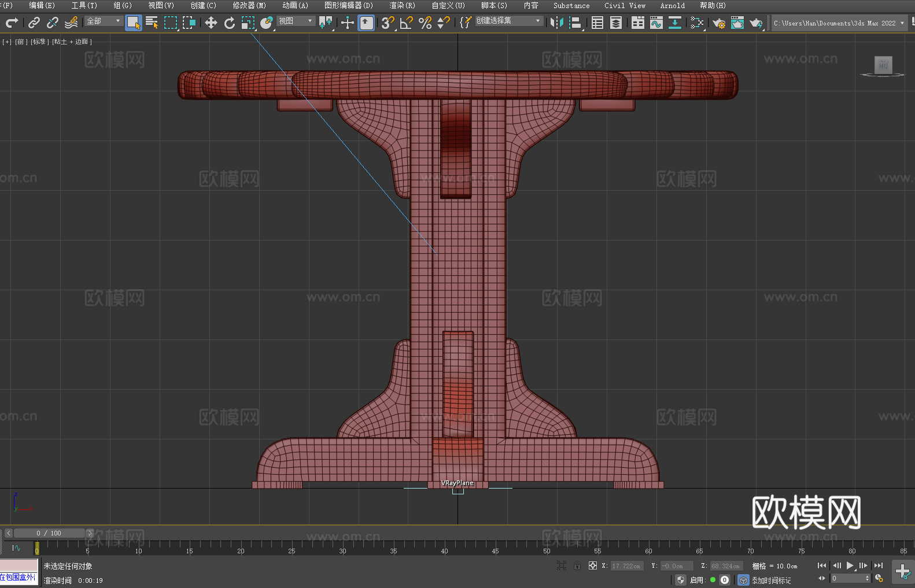Open the Civil View menu
915x588 pixels.
625,5
